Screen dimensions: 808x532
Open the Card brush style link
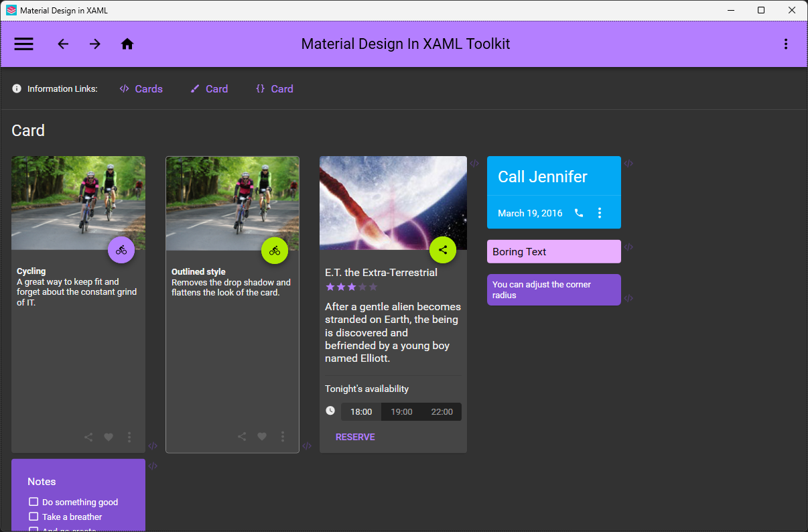[209, 88]
